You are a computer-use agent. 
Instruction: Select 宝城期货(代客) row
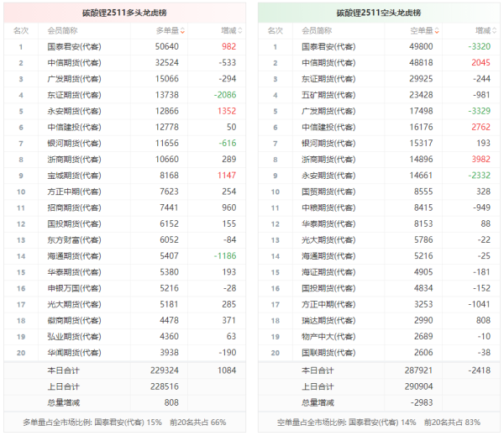coord(124,176)
